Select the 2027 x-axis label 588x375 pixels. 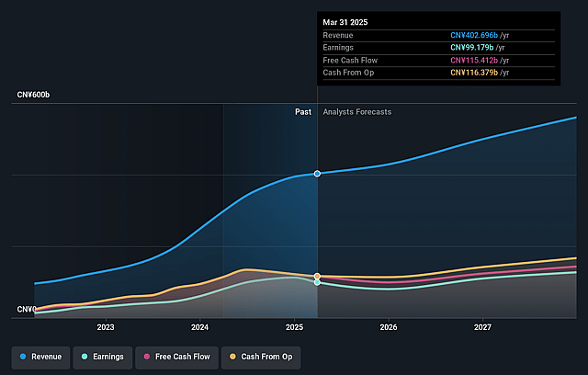coord(482,327)
